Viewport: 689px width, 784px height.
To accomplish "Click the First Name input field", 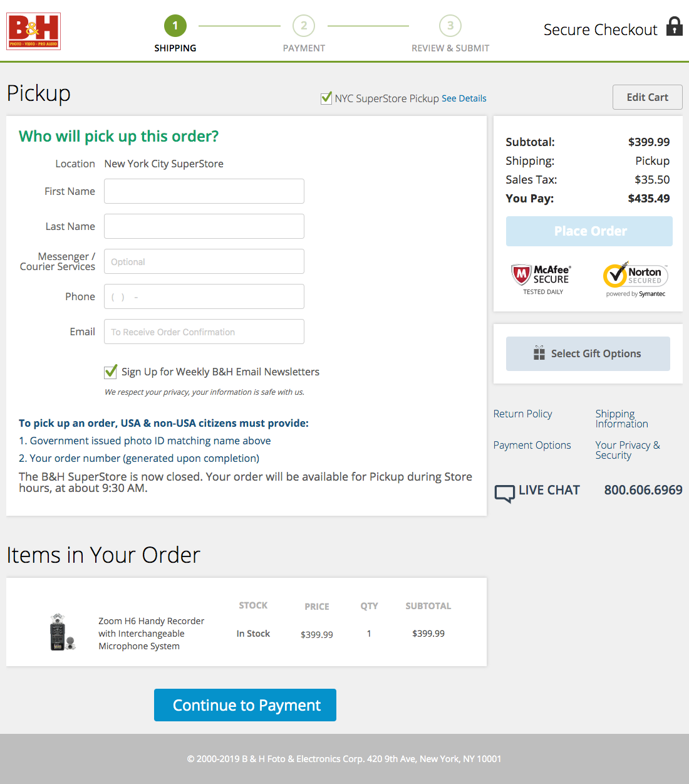I will 204,191.
